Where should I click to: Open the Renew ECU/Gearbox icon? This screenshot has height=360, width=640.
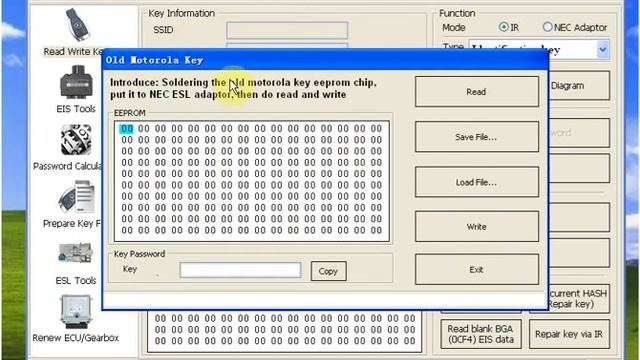(x=76, y=312)
